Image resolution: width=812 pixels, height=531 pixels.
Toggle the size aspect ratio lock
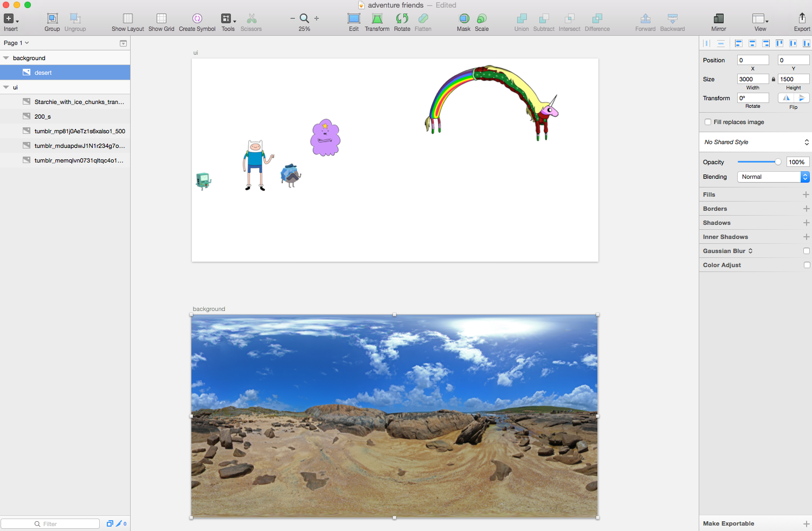point(774,79)
